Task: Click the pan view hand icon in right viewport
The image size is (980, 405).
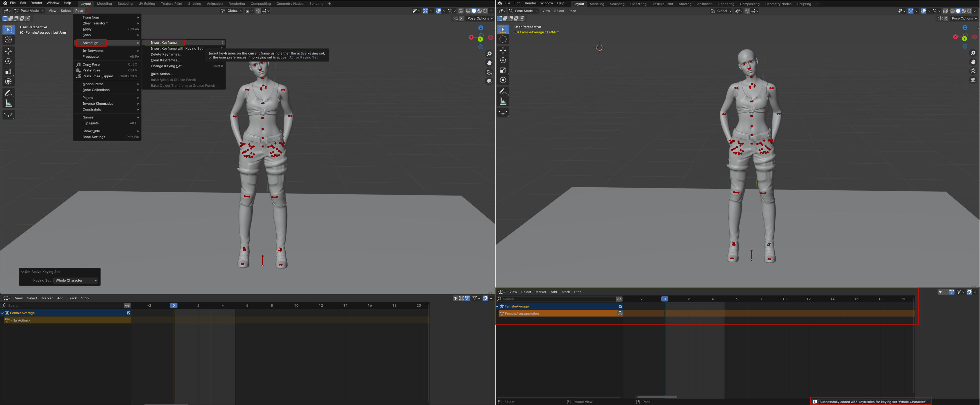Action: pos(973,62)
